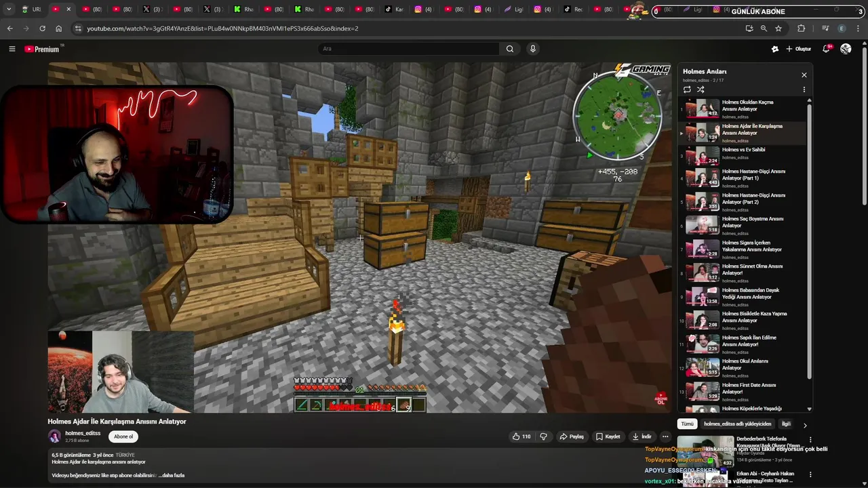Open the notifications bell
The width and height of the screenshot is (868, 488).
point(827,49)
